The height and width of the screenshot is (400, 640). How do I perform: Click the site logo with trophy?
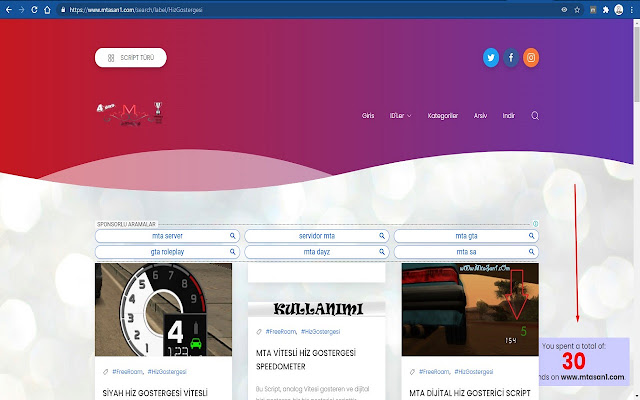(x=130, y=114)
